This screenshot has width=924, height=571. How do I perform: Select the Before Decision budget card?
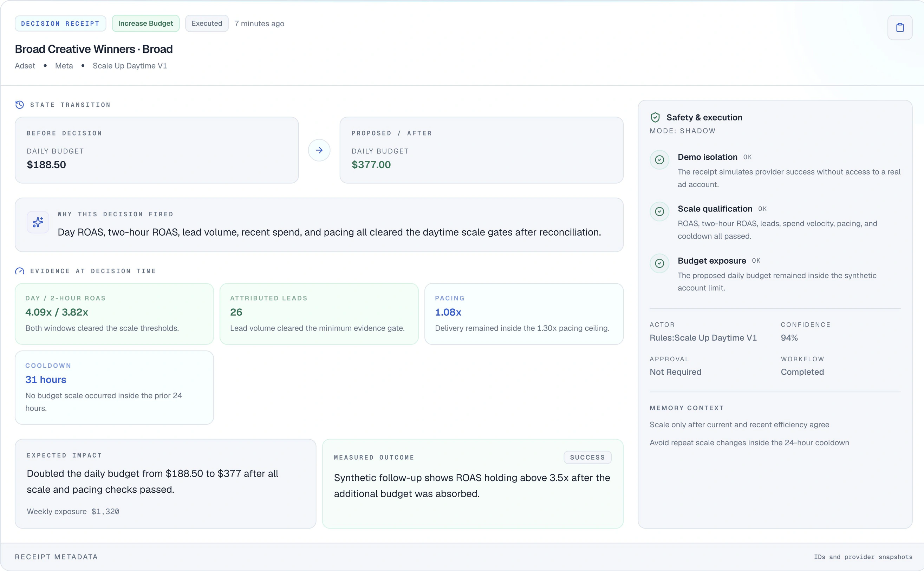(x=157, y=150)
